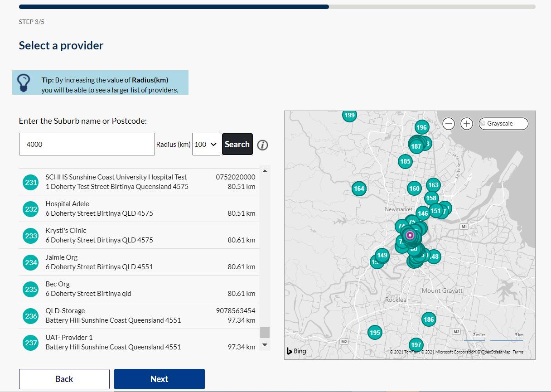Open the Grayscale map style selector
Image resolution: width=551 pixels, height=392 pixels.
(503, 123)
